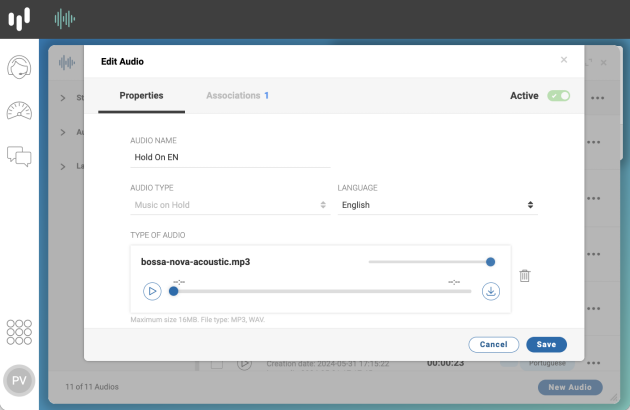Download the bossa-nova-acoustic.mp3 file
Screen dimensions: 630x410
coord(491,291)
